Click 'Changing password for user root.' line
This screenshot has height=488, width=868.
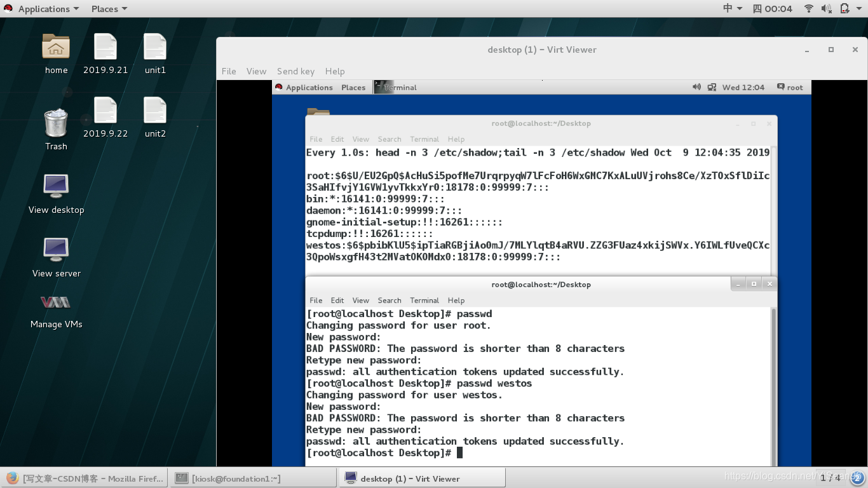pyautogui.click(x=398, y=325)
